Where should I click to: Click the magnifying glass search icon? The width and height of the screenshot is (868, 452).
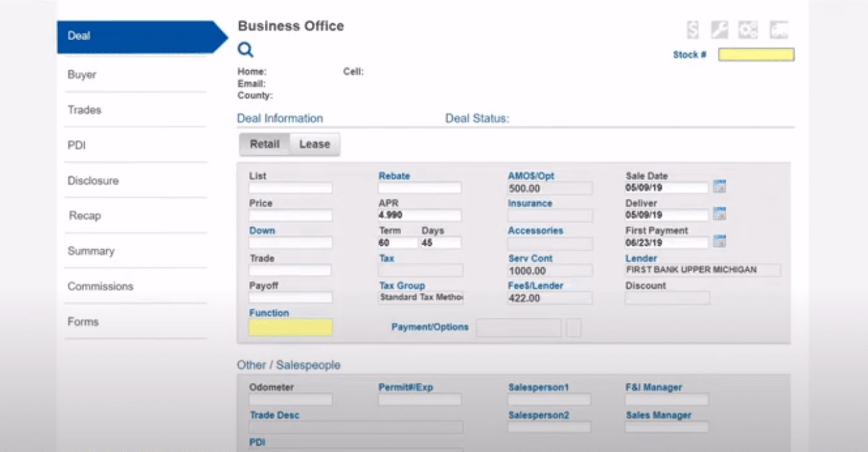click(x=246, y=50)
